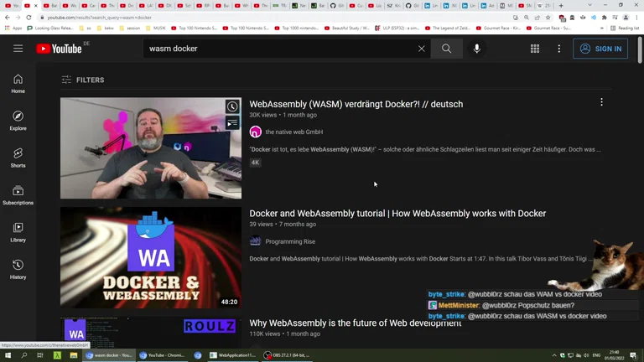644x362 pixels.
Task: Click the Chrome zoom magnifier icon
Action: [x=527, y=18]
